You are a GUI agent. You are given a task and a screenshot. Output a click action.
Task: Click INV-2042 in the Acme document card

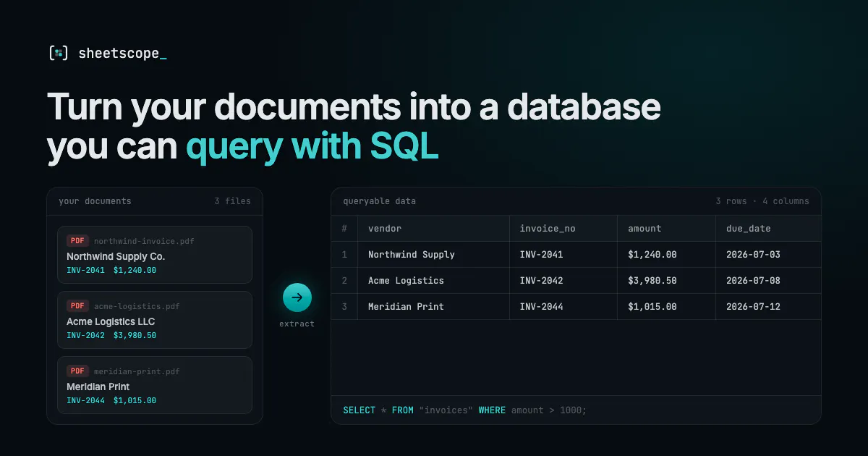85,336
